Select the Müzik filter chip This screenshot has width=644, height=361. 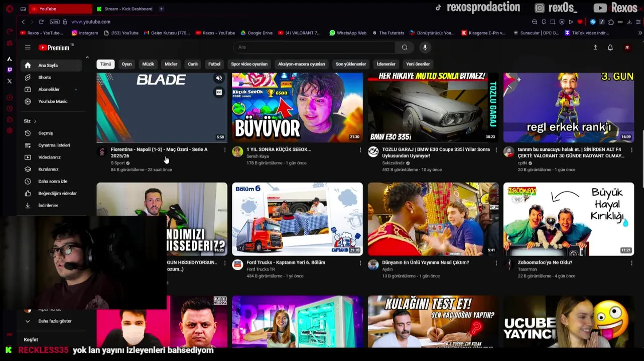[148, 64]
